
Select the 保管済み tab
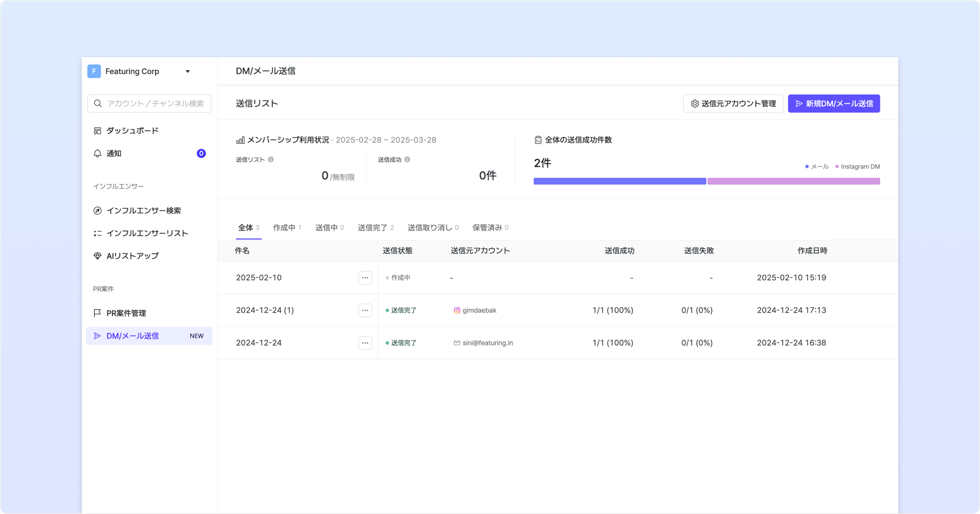pyautogui.click(x=490, y=228)
